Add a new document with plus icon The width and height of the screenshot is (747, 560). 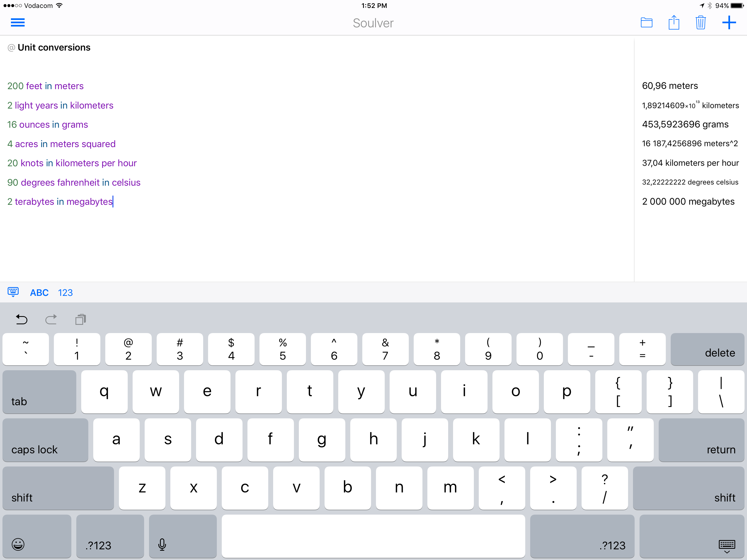pyautogui.click(x=729, y=23)
